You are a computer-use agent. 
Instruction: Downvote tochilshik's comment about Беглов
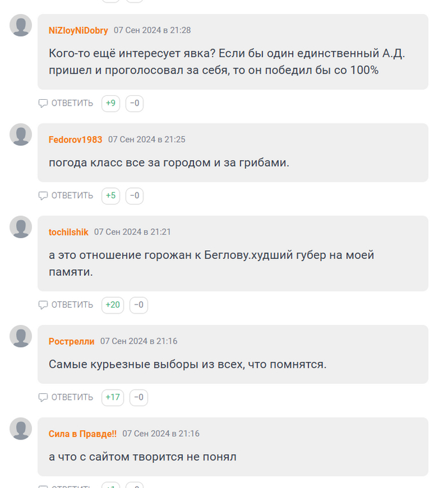[139, 304]
